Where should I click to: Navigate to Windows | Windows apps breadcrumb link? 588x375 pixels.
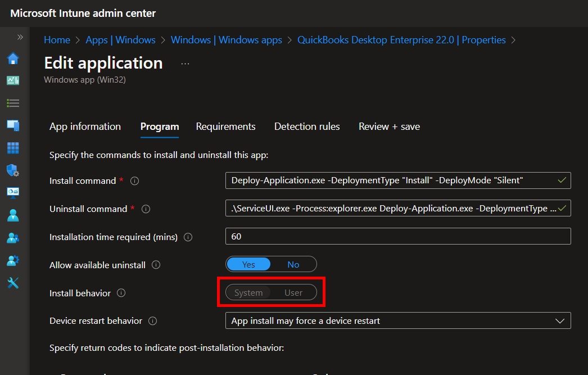227,40
